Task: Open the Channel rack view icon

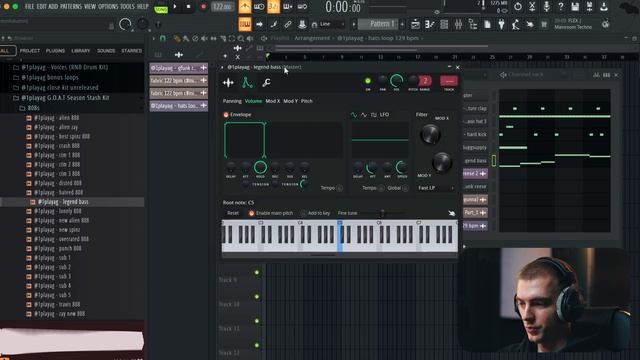Action: point(444,24)
